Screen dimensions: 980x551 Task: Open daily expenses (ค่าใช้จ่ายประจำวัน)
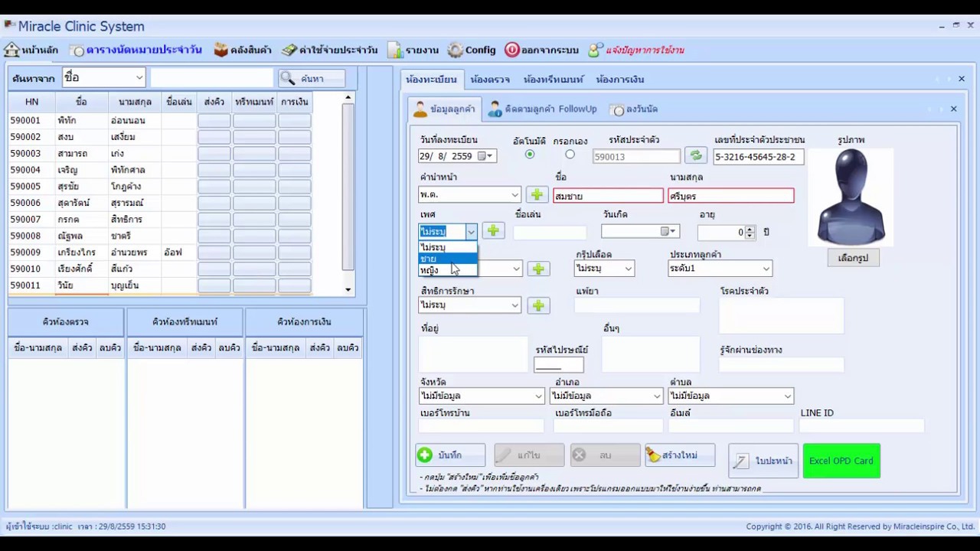tap(330, 50)
